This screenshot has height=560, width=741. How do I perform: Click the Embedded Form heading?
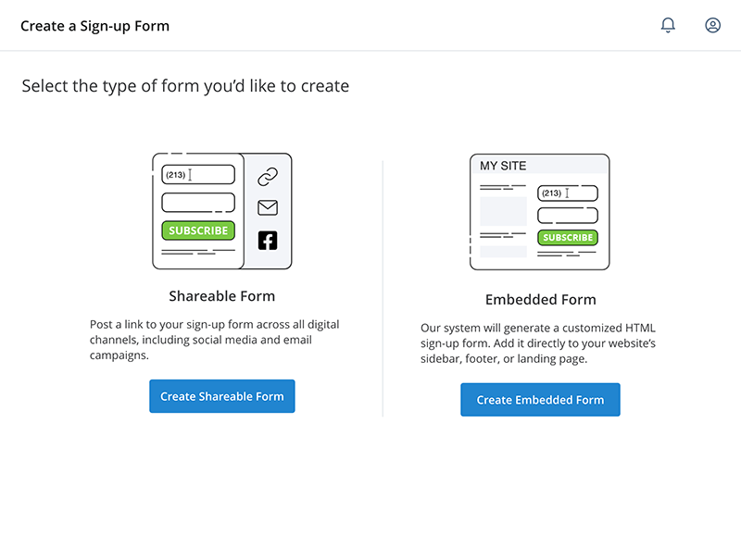tap(540, 299)
